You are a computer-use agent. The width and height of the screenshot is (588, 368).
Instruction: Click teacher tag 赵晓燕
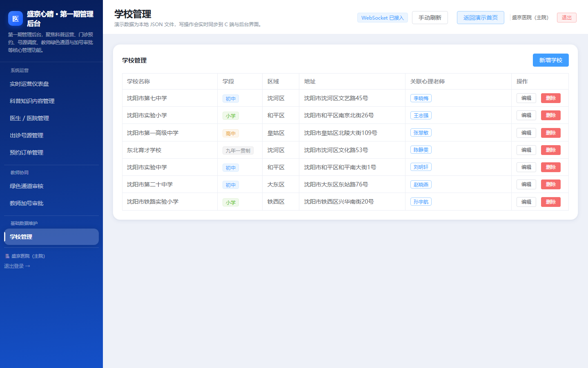421,184
